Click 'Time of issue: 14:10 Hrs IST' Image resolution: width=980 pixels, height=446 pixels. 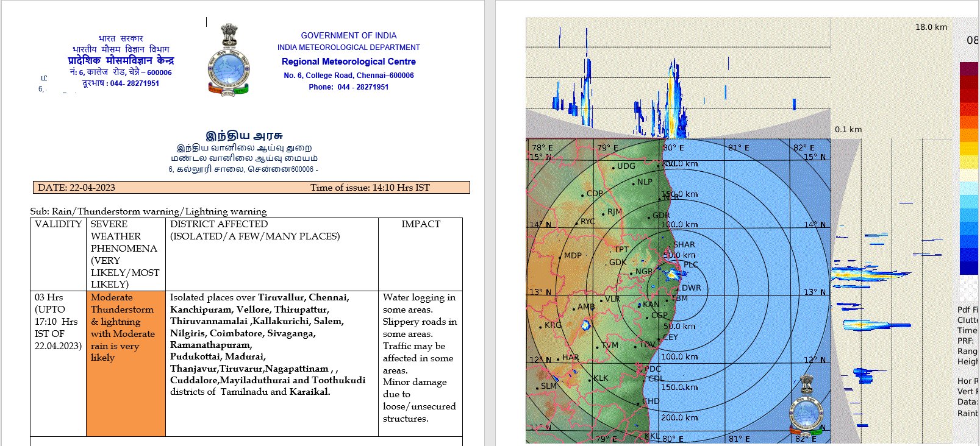pyautogui.click(x=370, y=188)
